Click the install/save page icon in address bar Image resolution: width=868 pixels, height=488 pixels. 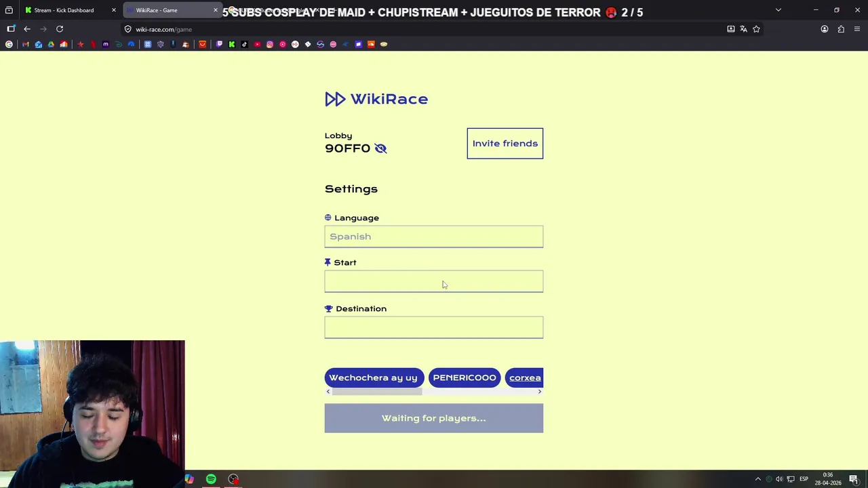click(731, 29)
